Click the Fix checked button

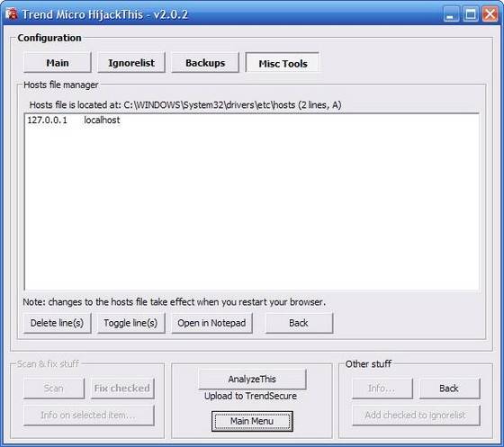click(122, 389)
